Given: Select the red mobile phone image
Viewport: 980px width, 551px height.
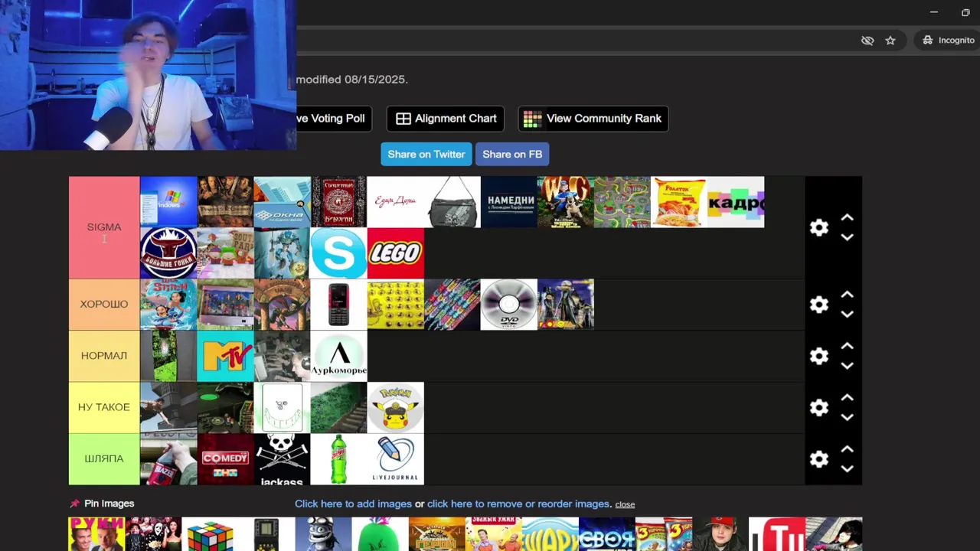Looking at the screenshot, I should [338, 305].
